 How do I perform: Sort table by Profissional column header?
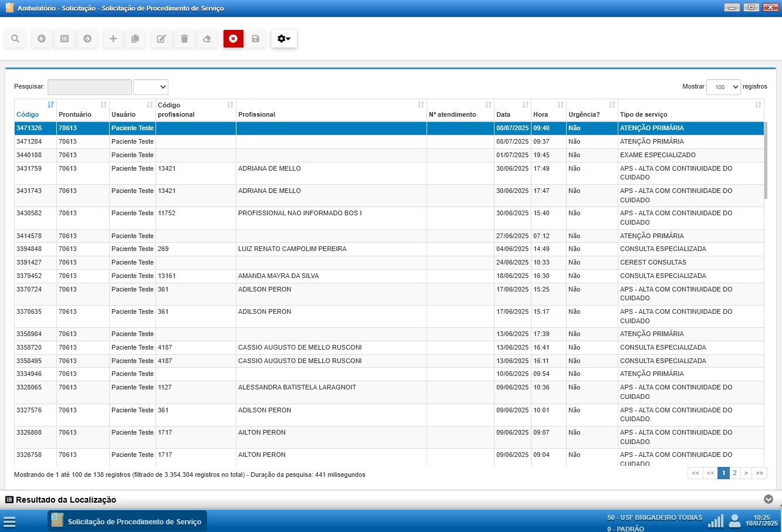(256, 114)
